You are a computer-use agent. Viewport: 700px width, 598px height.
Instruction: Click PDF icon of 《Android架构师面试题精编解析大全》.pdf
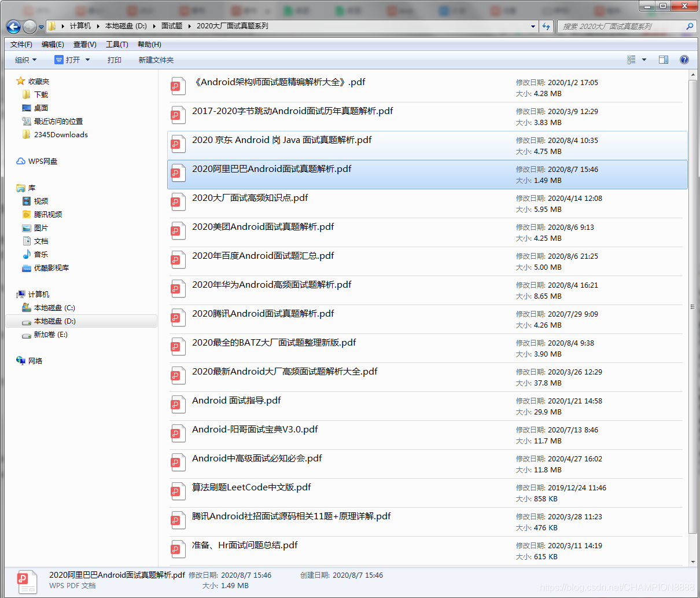pyautogui.click(x=178, y=86)
